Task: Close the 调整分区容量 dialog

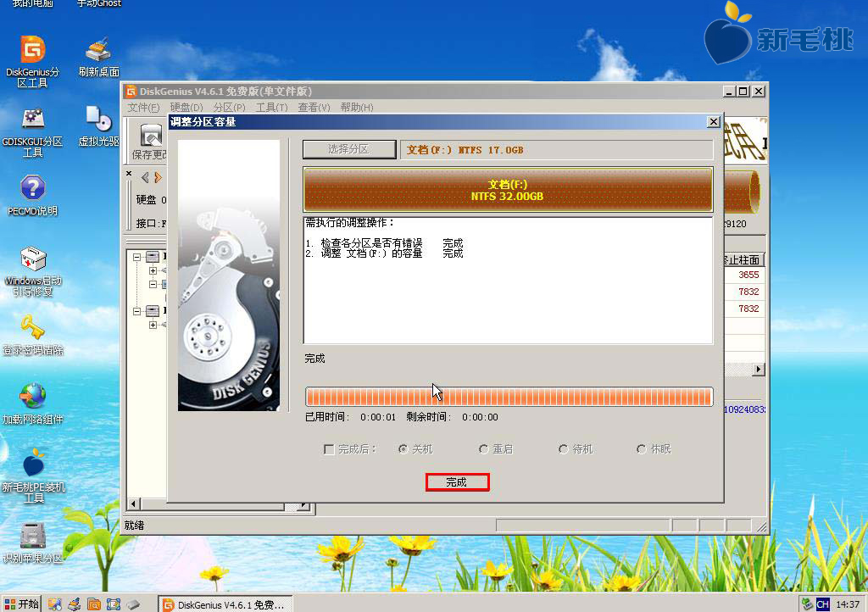Action: point(714,122)
